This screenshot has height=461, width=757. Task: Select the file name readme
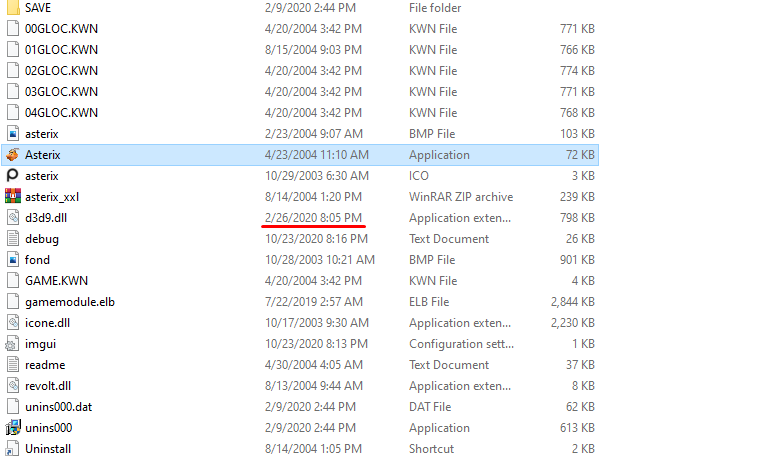(45, 365)
